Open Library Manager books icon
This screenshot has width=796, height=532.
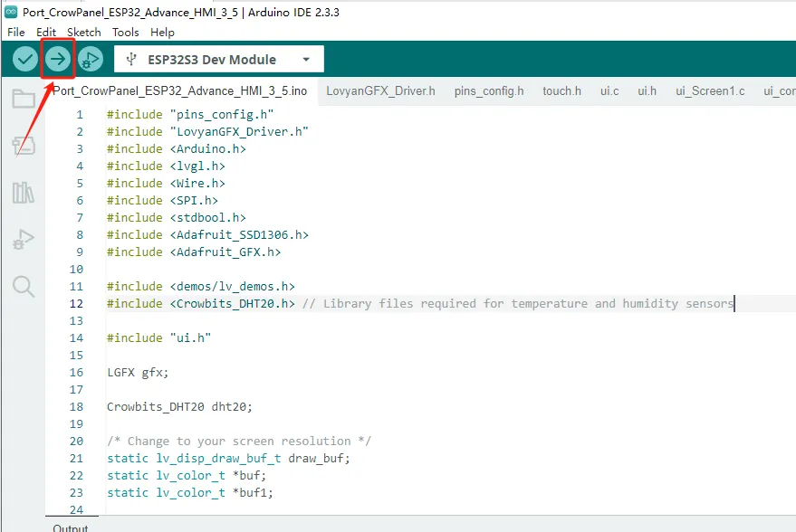click(x=24, y=193)
